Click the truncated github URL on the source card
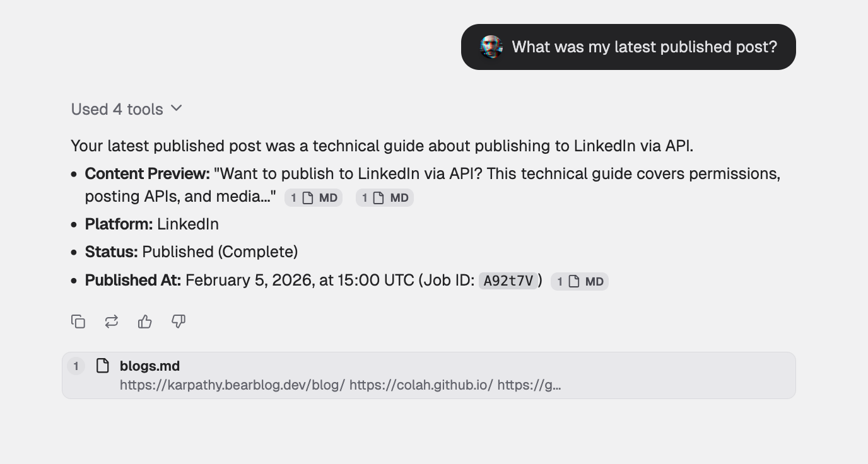Screen dimensions: 868x464 (x=530, y=385)
